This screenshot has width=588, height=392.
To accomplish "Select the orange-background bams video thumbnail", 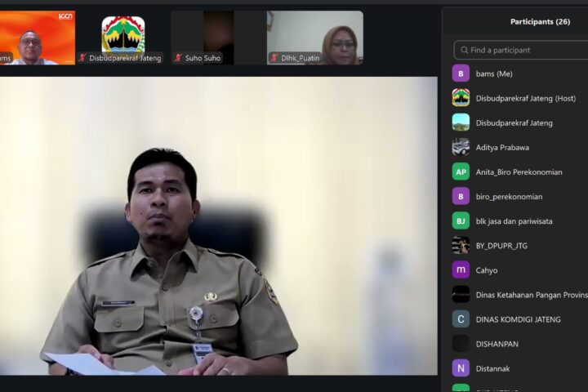I will [38, 38].
